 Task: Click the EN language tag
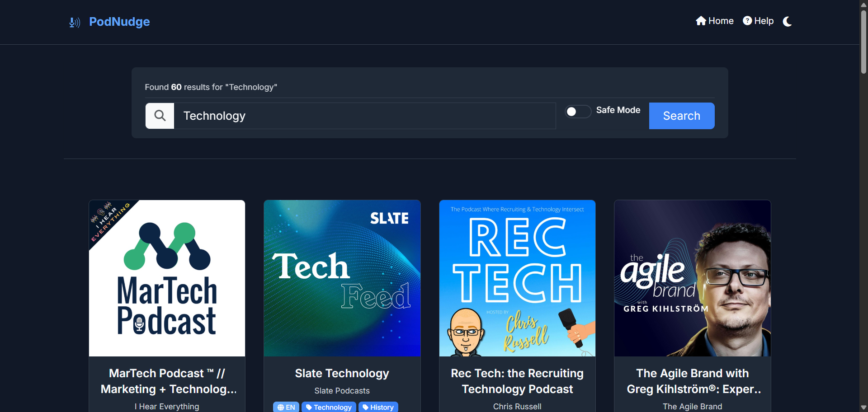[286, 407]
